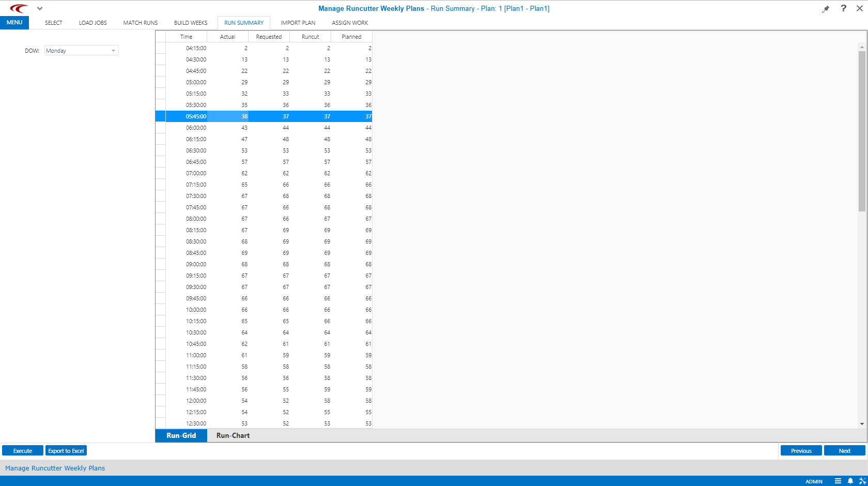Click the notifications bell icon
The width and height of the screenshot is (868, 486).
(x=850, y=481)
